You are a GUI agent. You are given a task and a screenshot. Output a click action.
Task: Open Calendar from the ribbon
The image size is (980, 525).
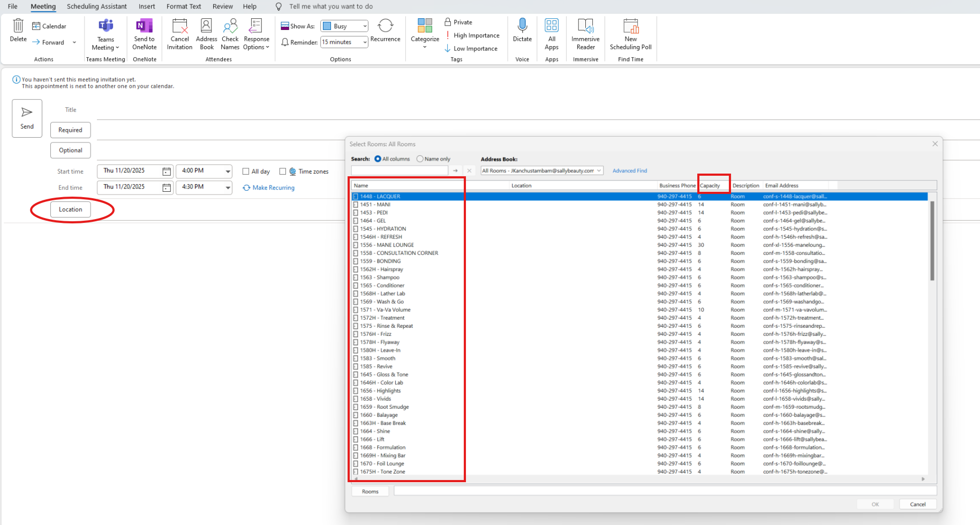click(49, 26)
